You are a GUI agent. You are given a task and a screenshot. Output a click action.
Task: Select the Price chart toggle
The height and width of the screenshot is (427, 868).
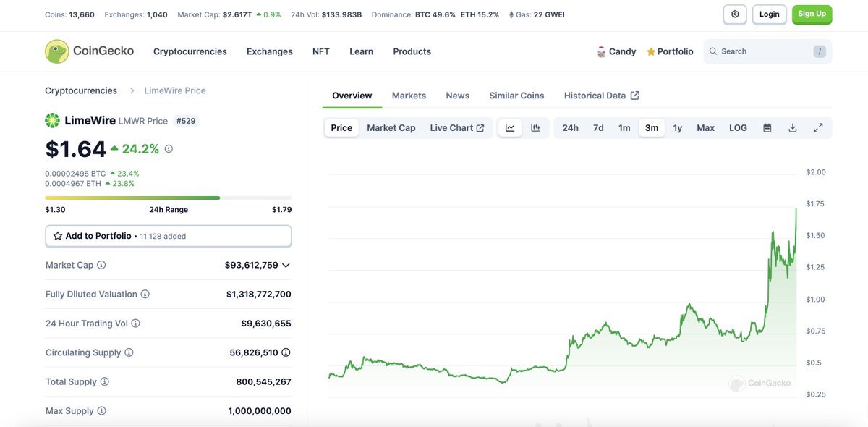coord(341,128)
